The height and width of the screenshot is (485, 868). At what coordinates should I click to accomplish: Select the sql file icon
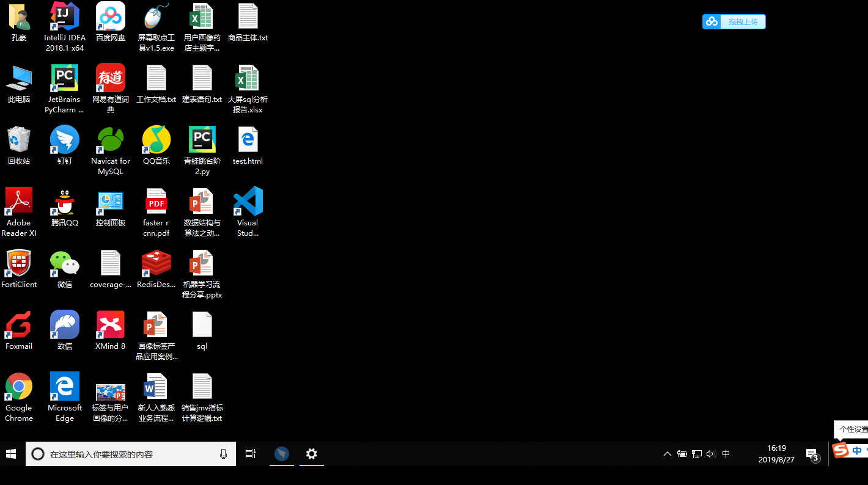coord(202,331)
